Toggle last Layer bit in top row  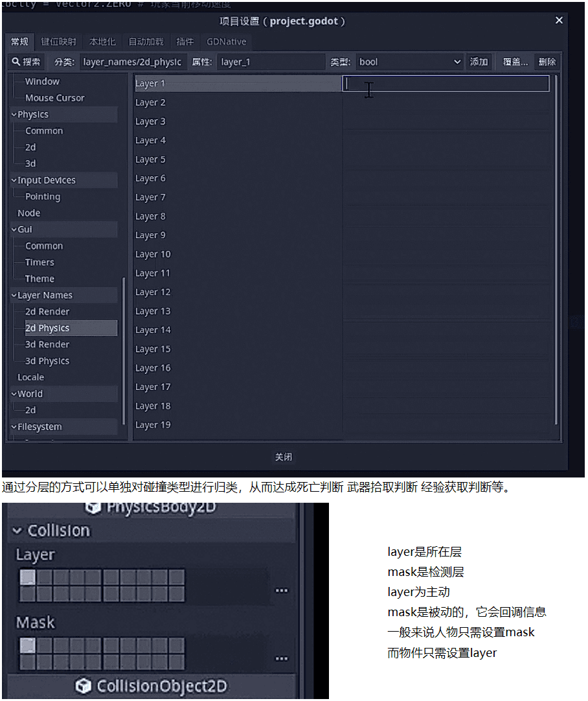pyautogui.click(x=177, y=577)
